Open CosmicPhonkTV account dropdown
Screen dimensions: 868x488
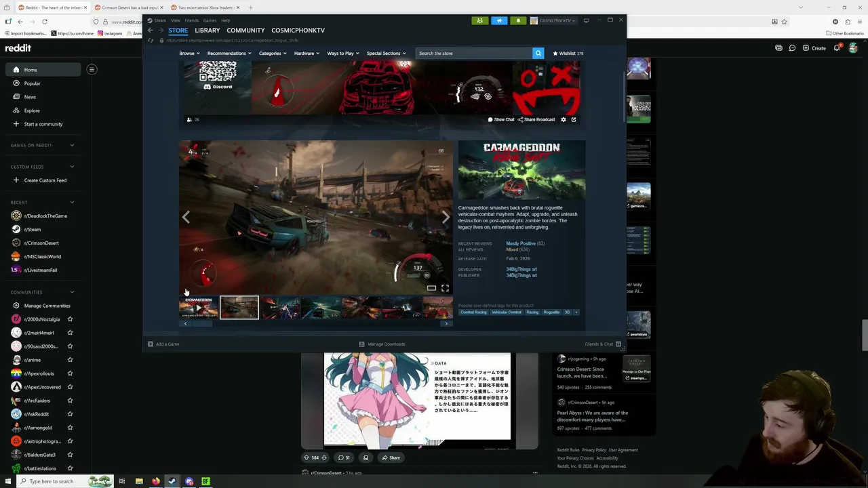[553, 20]
